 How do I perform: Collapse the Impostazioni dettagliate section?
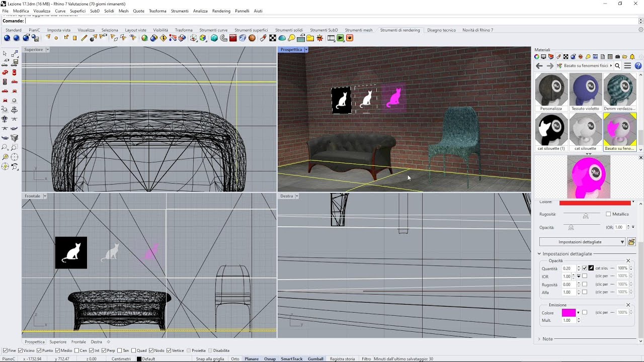coord(539,254)
